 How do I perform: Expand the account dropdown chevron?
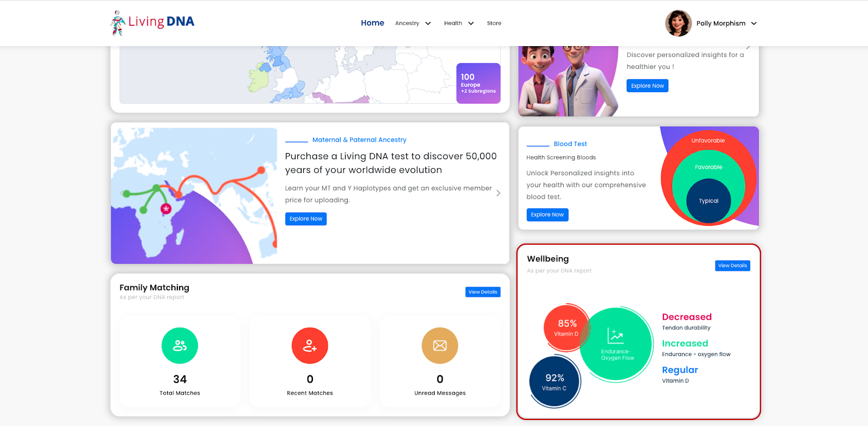point(754,23)
